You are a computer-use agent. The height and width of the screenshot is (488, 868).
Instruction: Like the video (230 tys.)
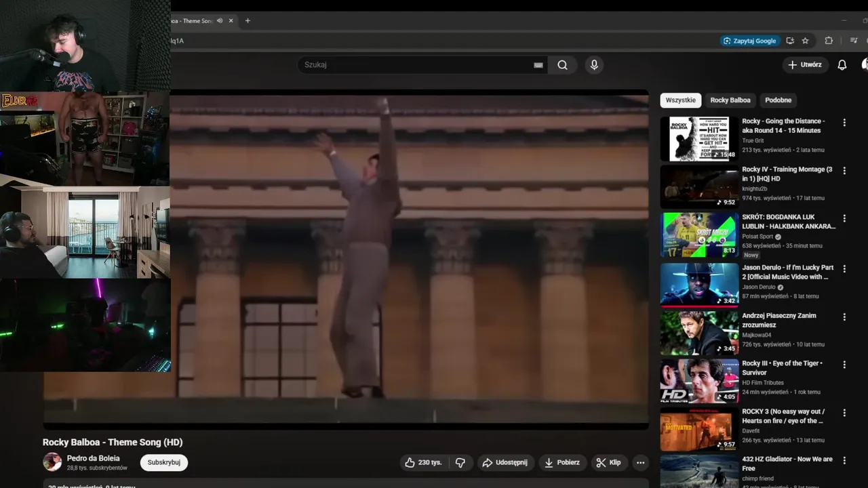[x=424, y=462]
